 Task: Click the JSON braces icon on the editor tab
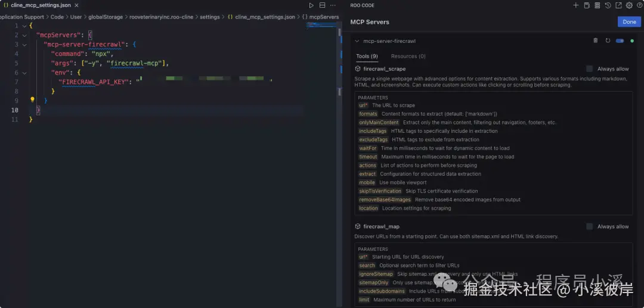coord(6,5)
